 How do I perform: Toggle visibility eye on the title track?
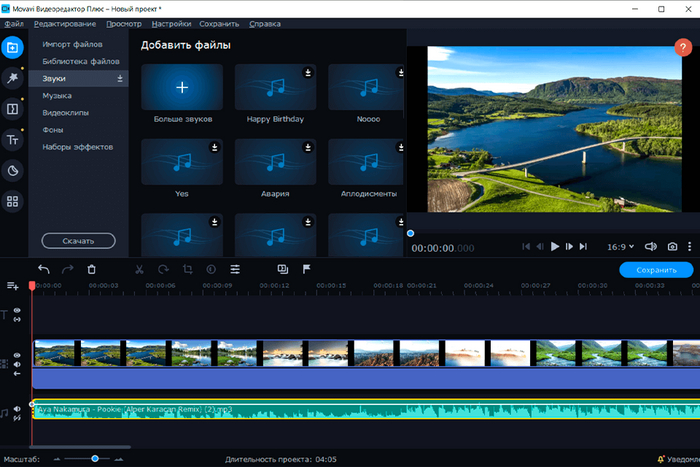tap(17, 311)
